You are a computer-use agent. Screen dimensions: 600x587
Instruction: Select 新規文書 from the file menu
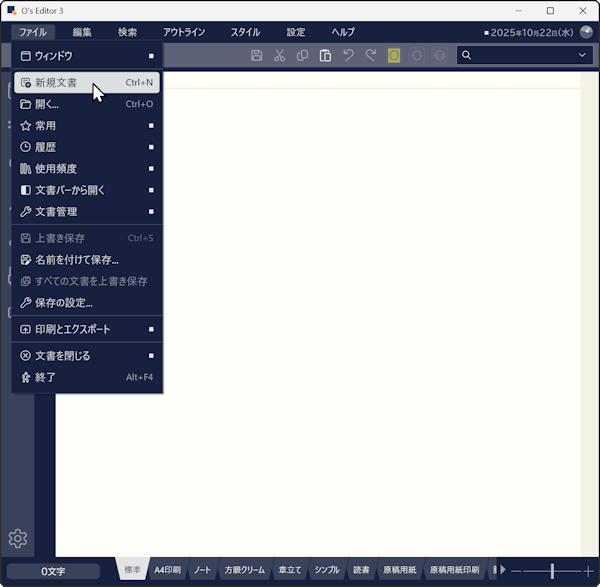88,83
